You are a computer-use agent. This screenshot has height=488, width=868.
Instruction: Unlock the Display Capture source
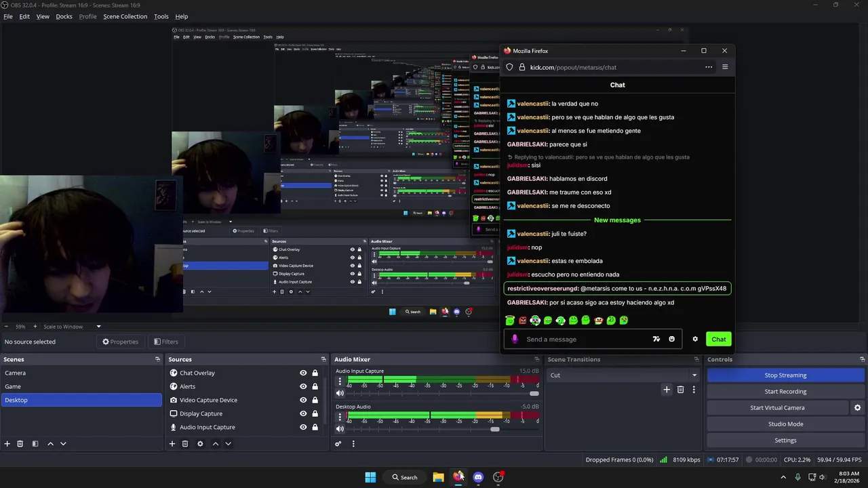[315, 413]
